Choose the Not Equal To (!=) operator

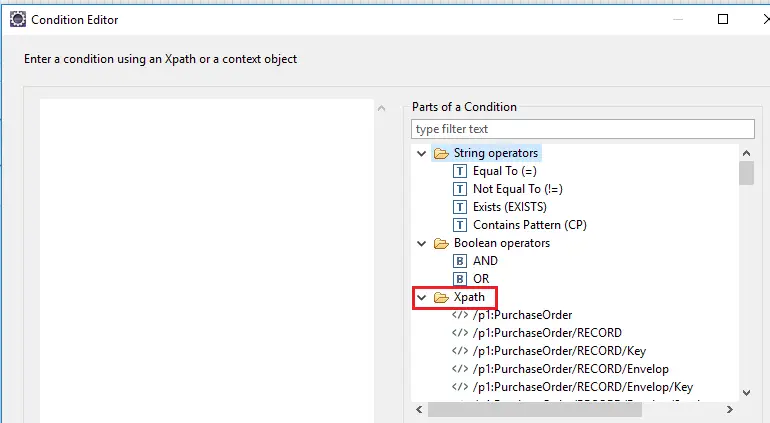click(518, 189)
